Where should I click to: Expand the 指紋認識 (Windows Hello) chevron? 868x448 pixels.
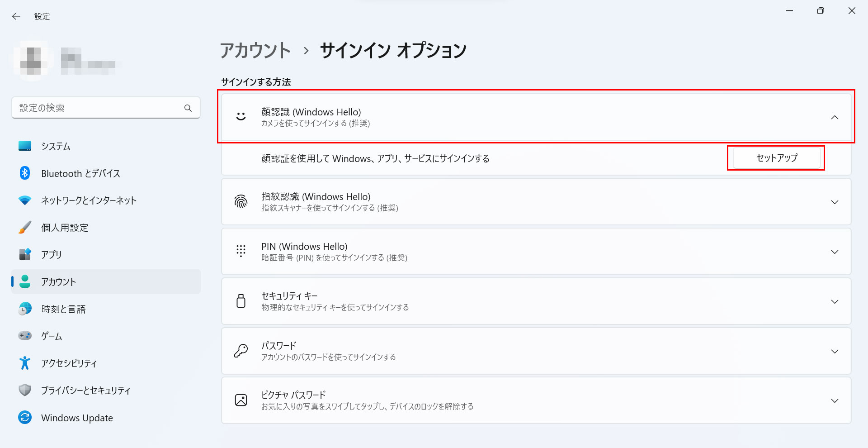pos(835,202)
